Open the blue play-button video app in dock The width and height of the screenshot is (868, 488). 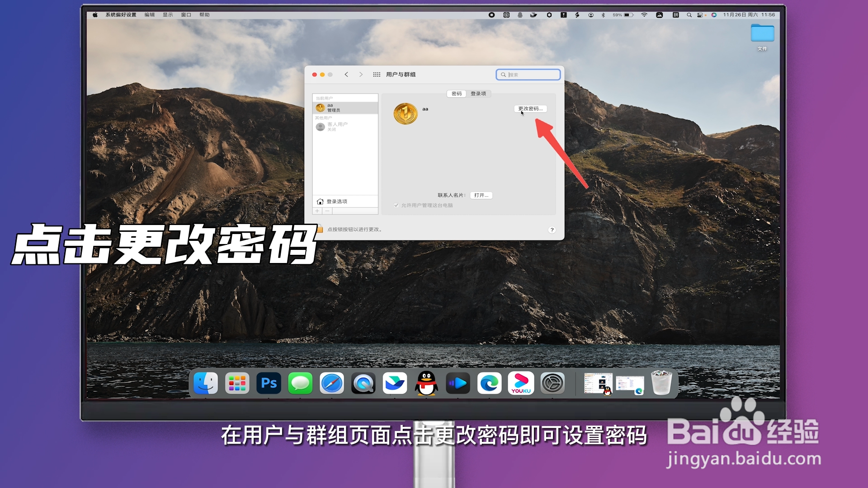(458, 383)
